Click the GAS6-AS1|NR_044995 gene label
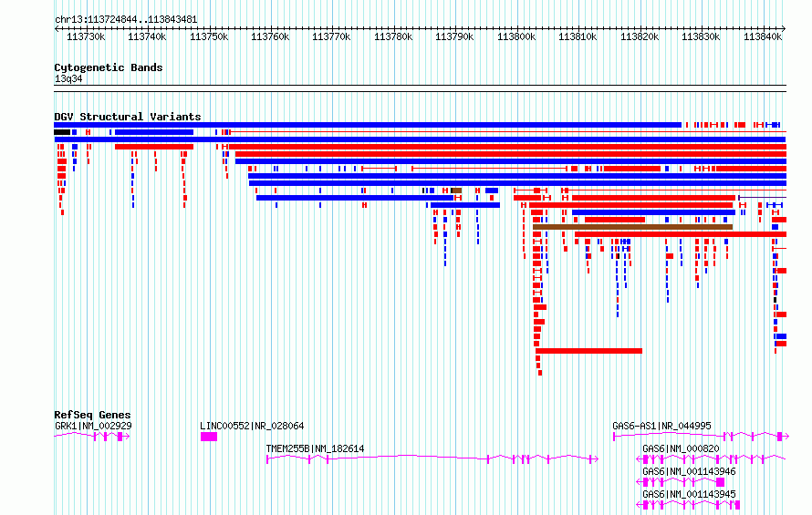This screenshot has height=515, width=812. click(661, 426)
